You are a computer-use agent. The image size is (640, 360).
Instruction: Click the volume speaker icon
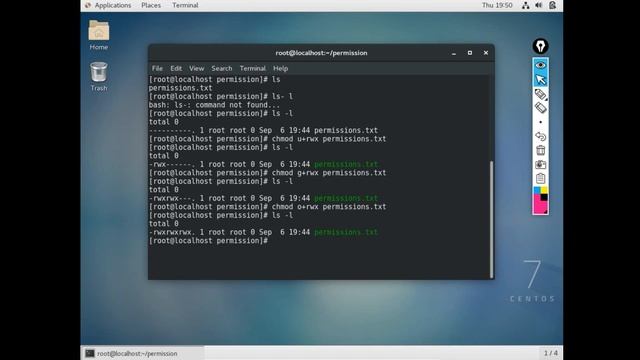(538, 5)
